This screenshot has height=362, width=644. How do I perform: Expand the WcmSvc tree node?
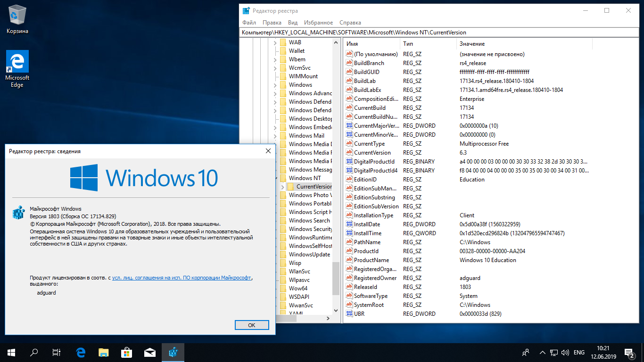[276, 68]
